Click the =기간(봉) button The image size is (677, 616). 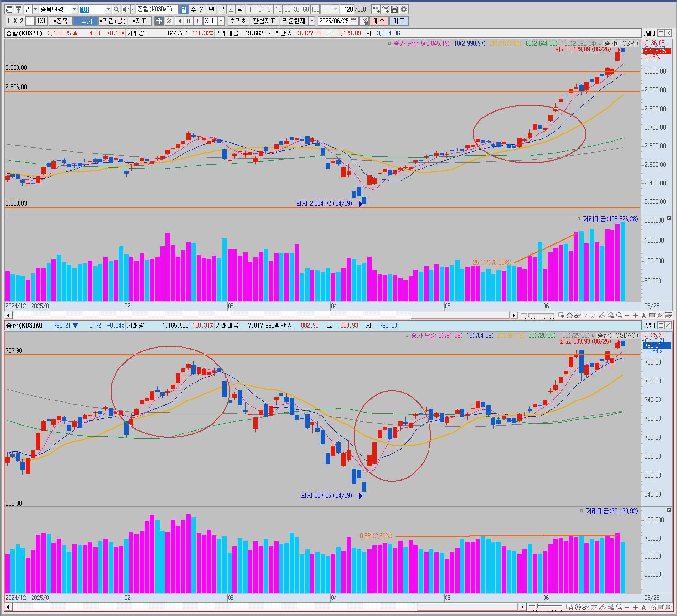pos(113,21)
